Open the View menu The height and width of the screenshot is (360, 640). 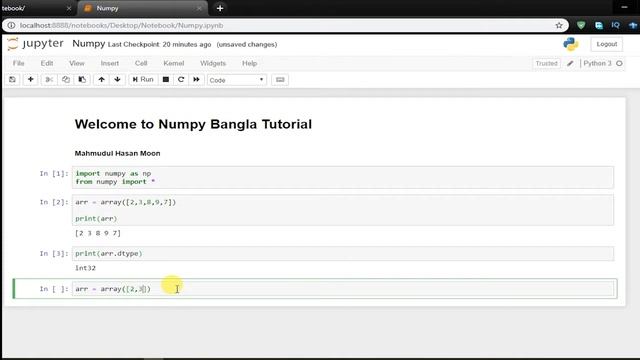76,63
